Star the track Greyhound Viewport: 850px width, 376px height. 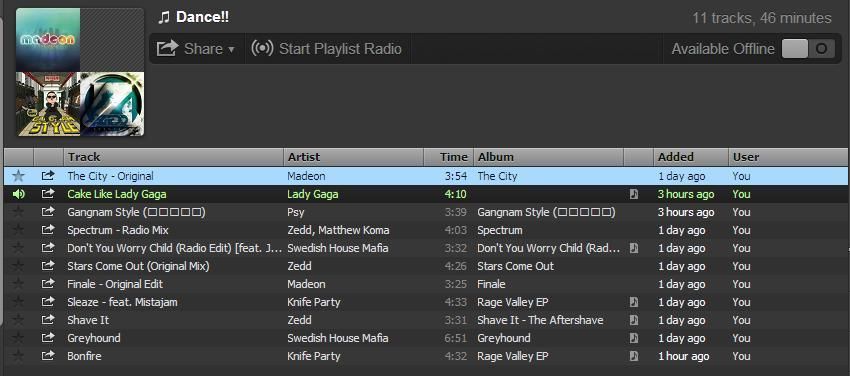click(18, 338)
